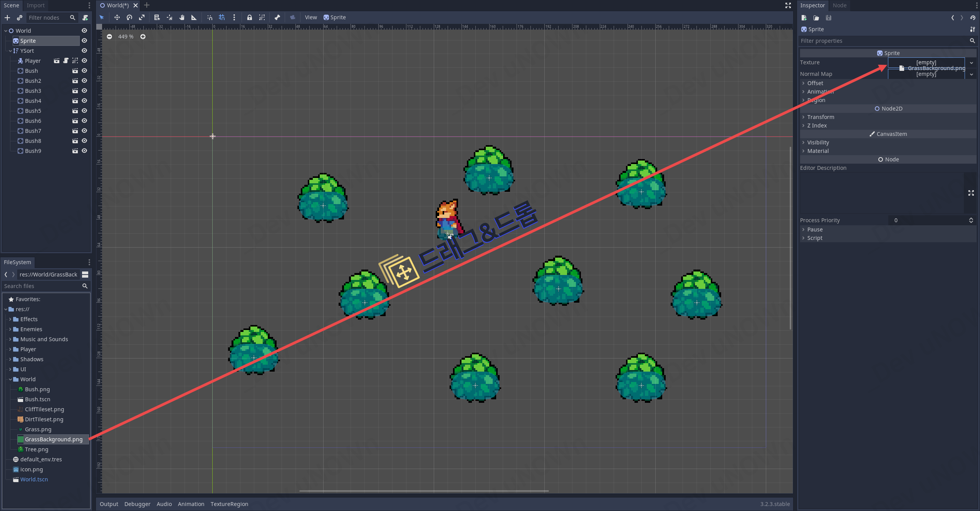Click the lock selected object icon
Viewport: 980px width, 511px height.
(x=249, y=17)
